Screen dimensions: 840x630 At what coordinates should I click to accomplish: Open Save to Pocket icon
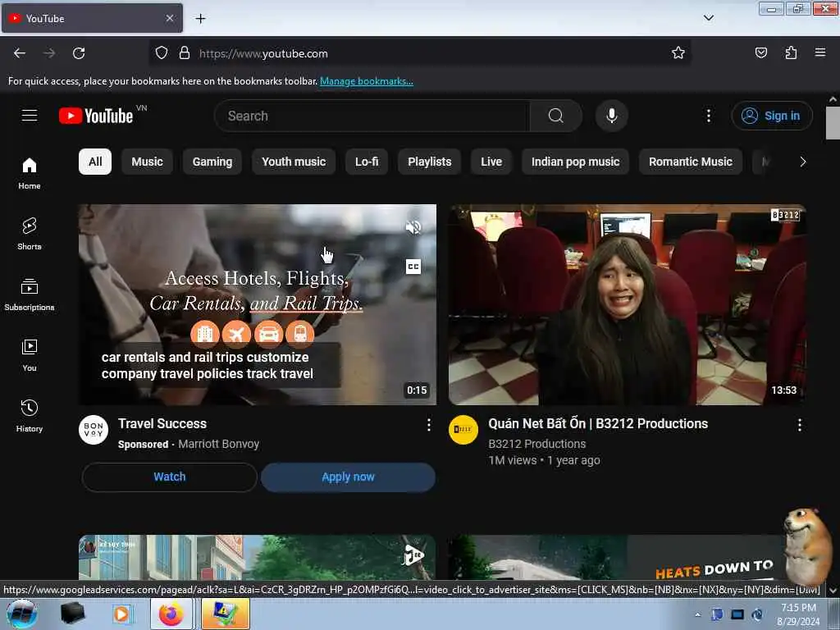pyautogui.click(x=760, y=52)
